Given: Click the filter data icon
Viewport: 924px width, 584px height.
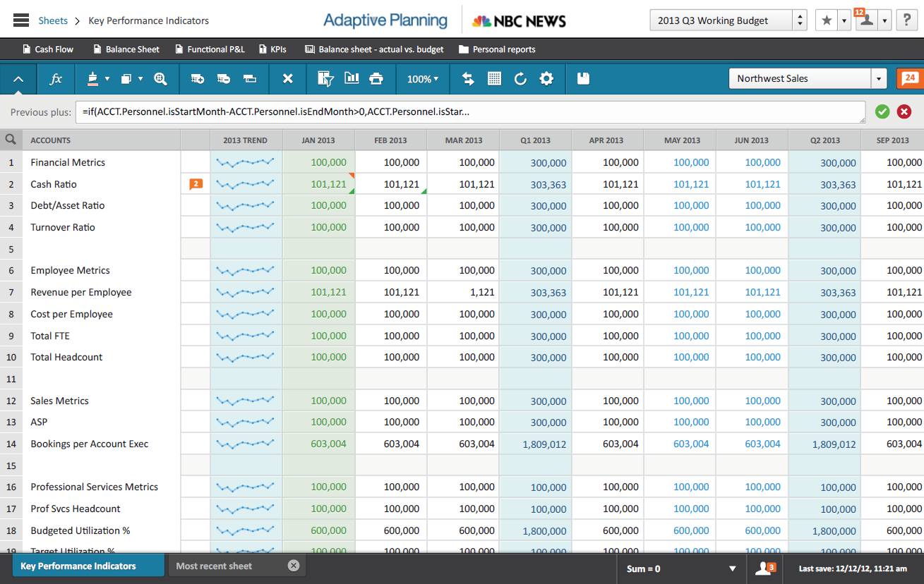Looking at the screenshot, I should coord(325,78).
